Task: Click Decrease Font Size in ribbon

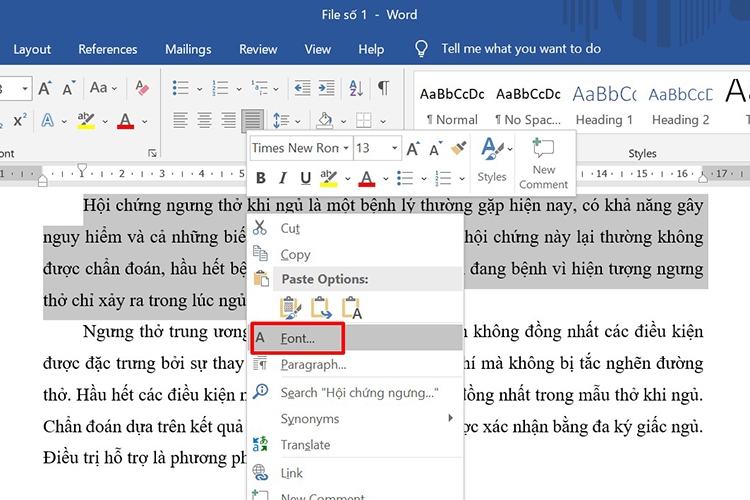Action: (68, 88)
